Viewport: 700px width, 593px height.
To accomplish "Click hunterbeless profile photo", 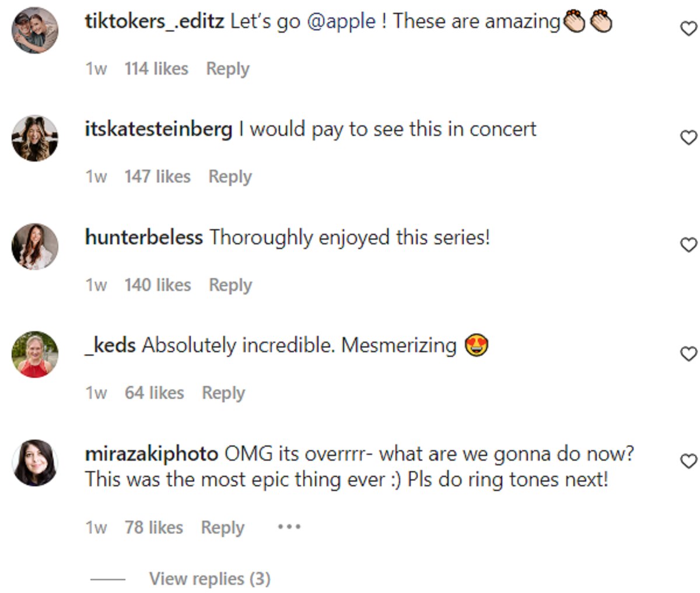I will coord(35,247).
